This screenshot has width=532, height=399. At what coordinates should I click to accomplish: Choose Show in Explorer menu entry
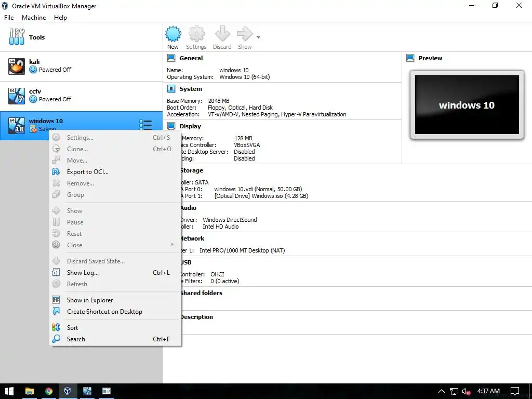(115, 300)
